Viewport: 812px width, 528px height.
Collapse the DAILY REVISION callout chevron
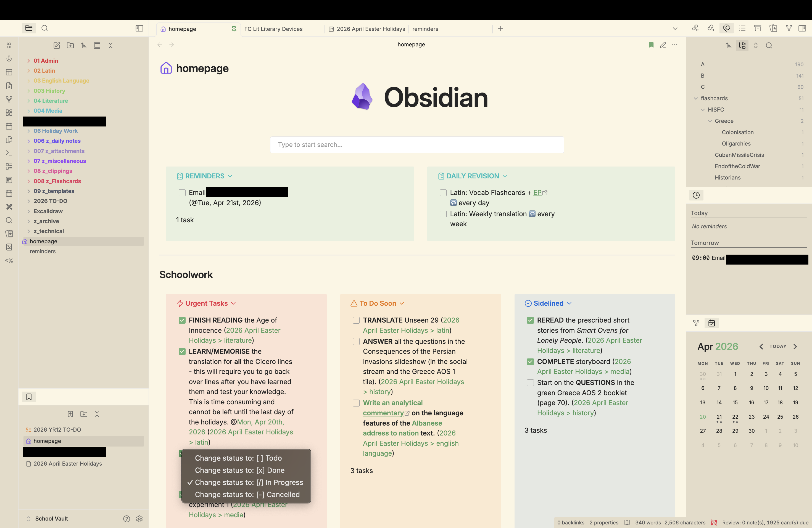(505, 176)
